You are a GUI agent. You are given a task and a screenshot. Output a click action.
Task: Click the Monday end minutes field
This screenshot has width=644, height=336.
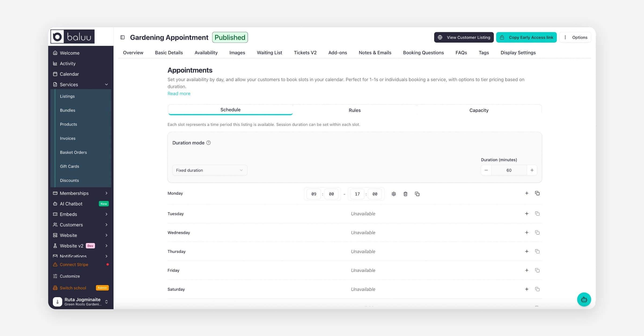pos(375,194)
